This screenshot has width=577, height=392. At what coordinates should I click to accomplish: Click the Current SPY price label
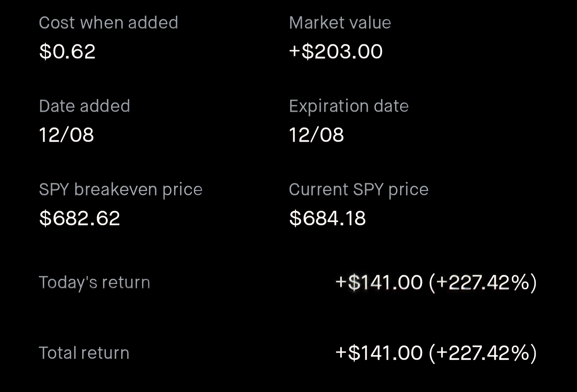pyautogui.click(x=358, y=189)
